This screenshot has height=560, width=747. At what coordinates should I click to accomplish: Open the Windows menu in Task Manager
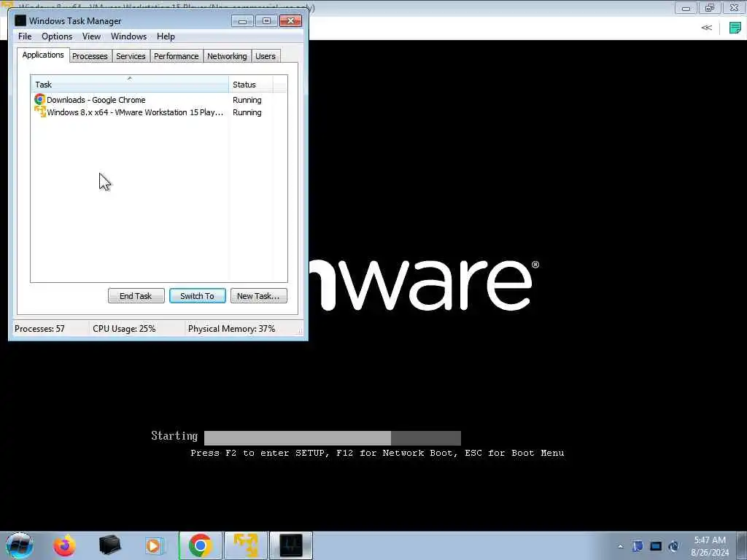click(128, 36)
